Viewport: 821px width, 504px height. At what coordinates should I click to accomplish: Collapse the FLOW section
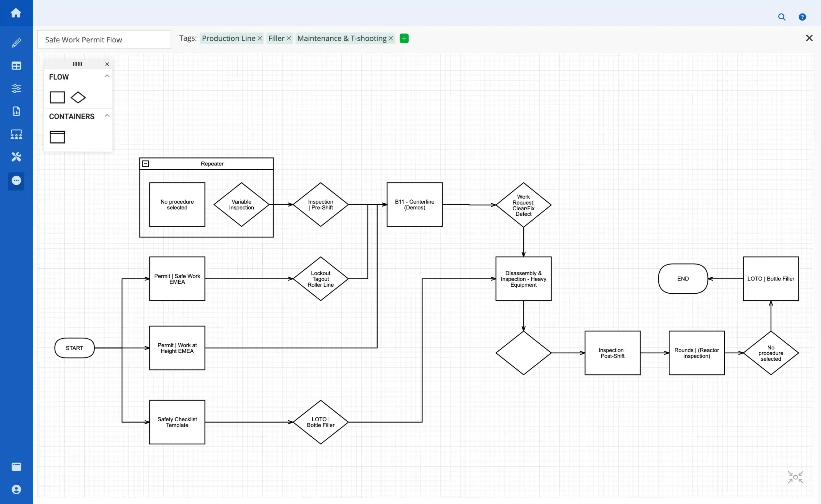[x=107, y=76]
